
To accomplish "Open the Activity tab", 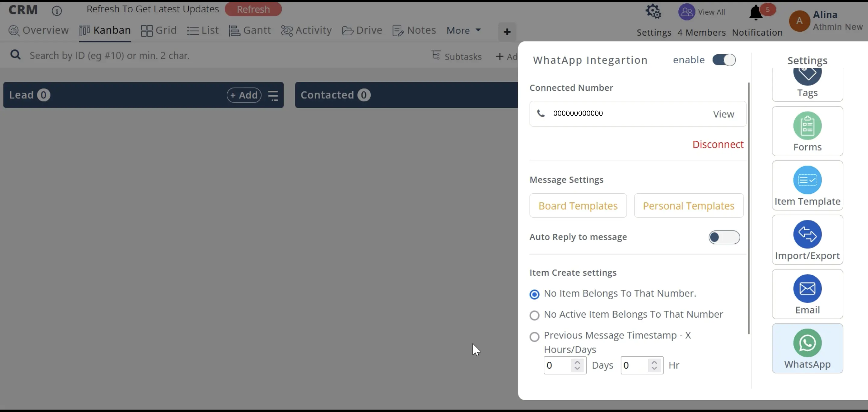I will click(x=306, y=30).
